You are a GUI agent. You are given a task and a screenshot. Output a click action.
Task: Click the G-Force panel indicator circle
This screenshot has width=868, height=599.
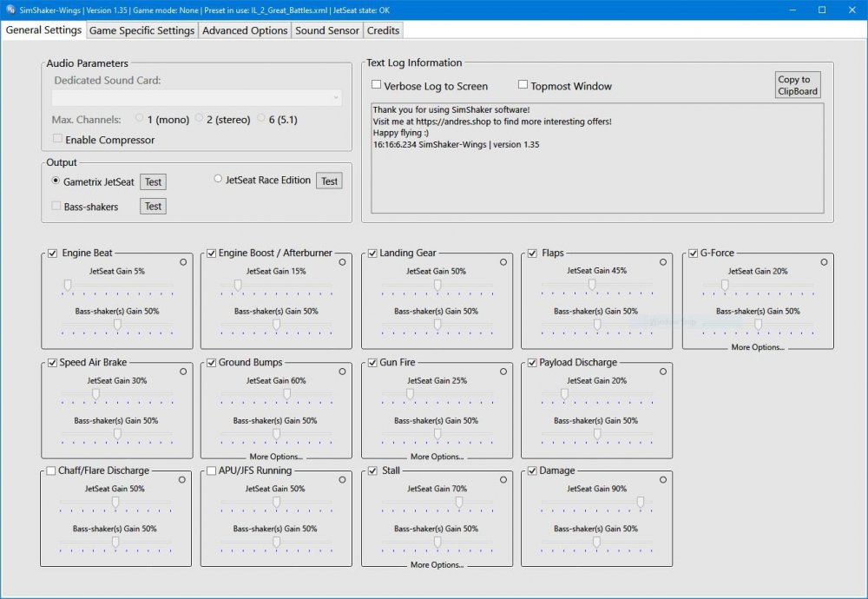pyautogui.click(x=823, y=260)
